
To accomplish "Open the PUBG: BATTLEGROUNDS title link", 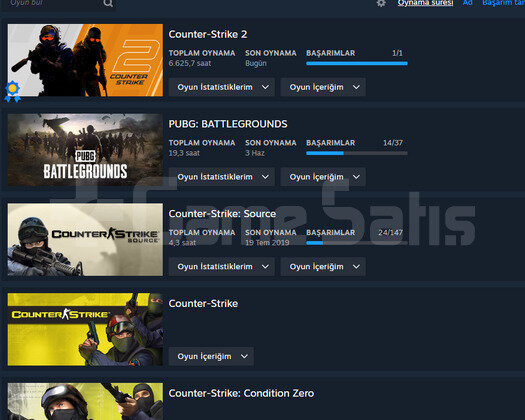I will (x=228, y=124).
